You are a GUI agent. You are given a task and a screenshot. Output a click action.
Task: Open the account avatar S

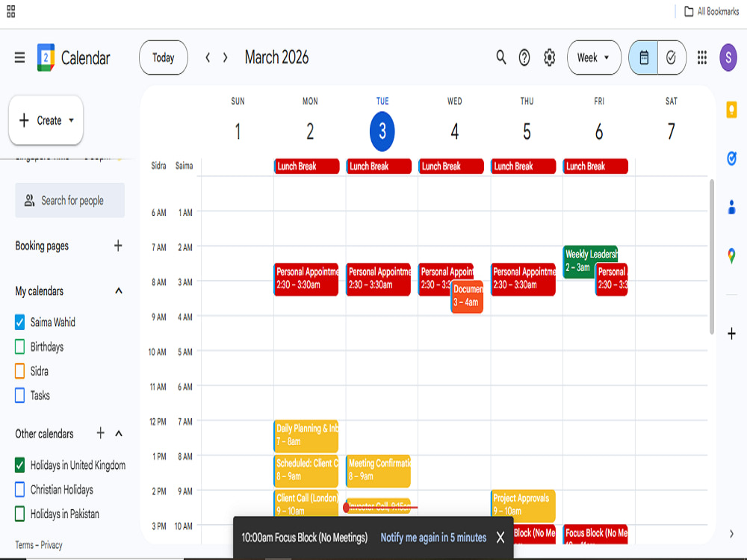pyautogui.click(x=728, y=57)
